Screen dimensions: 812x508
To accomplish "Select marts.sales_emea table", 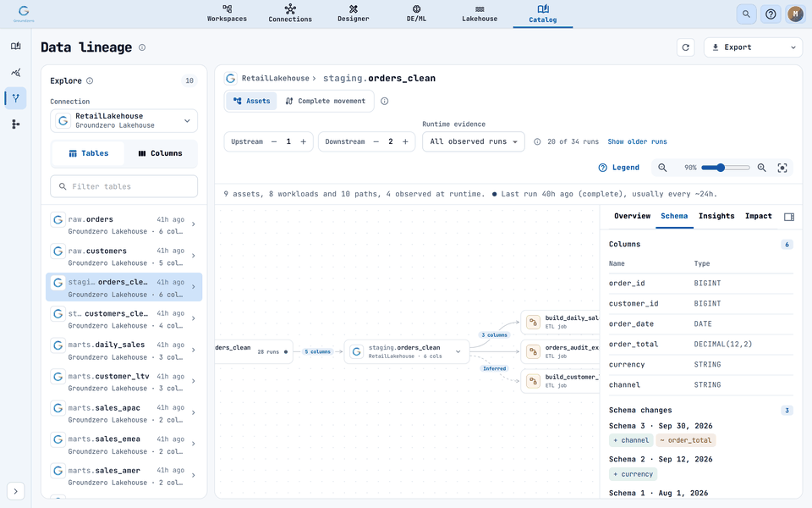I will pos(123,444).
